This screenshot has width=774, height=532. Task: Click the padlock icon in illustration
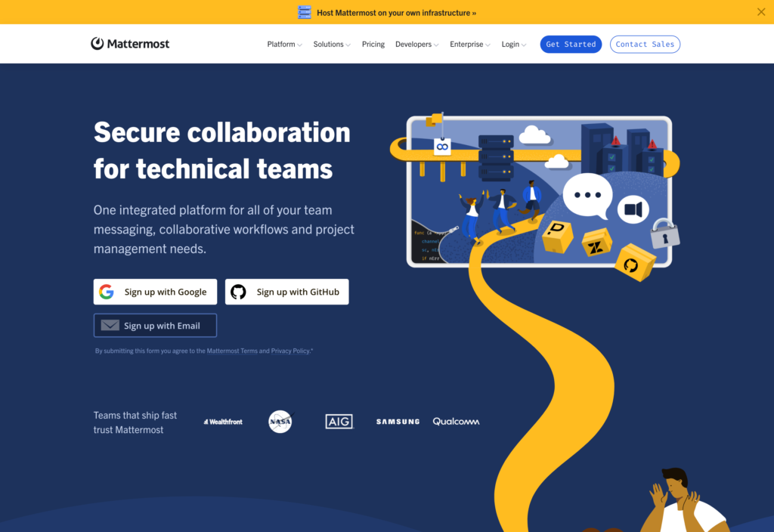[x=664, y=234]
